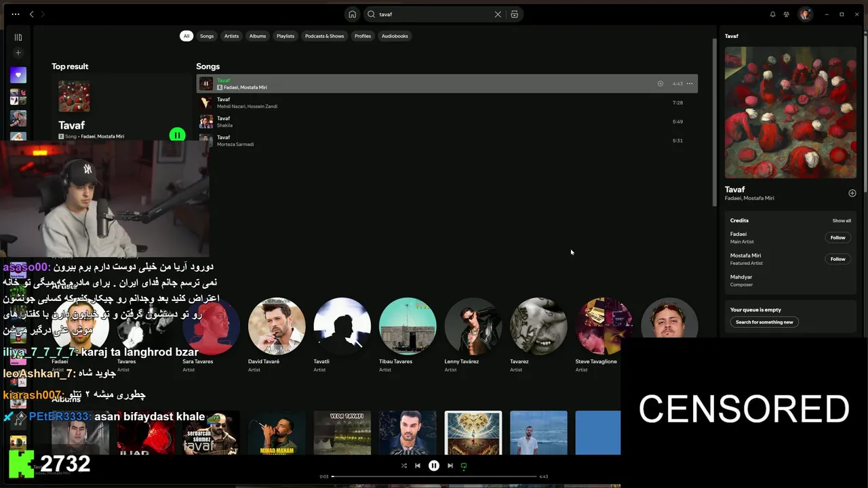Image resolution: width=868 pixels, height=488 pixels.
Task: Skip to the previous track
Action: [418, 466]
